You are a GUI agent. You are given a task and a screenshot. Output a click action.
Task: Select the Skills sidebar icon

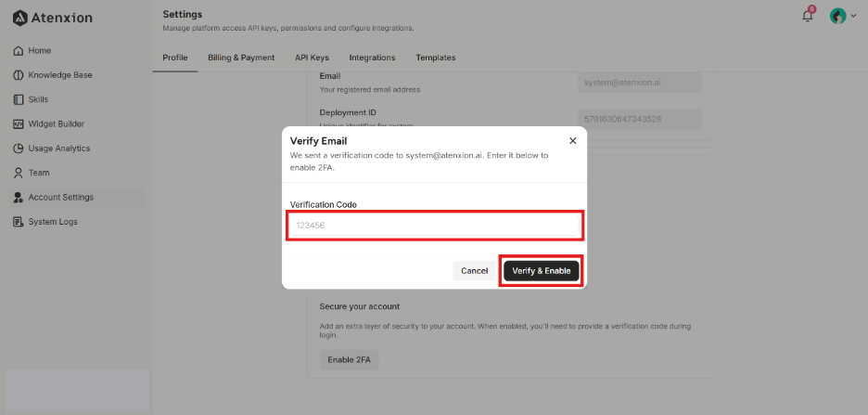(18, 99)
